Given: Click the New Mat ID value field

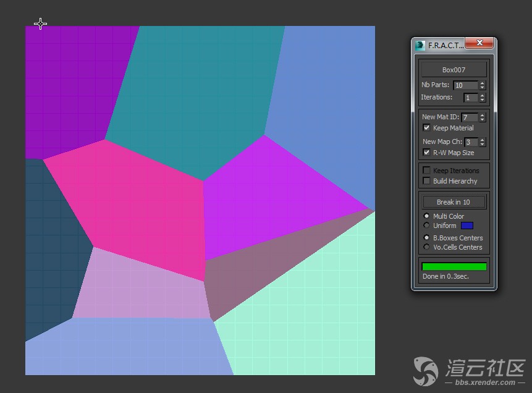Looking at the screenshot, I should pyautogui.click(x=470, y=117).
